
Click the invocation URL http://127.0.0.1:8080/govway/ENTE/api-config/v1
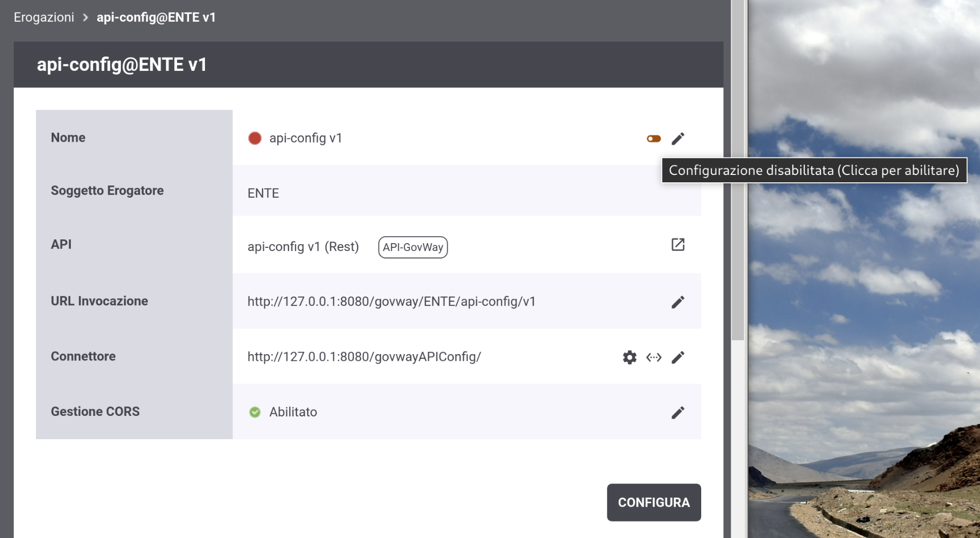(x=392, y=302)
